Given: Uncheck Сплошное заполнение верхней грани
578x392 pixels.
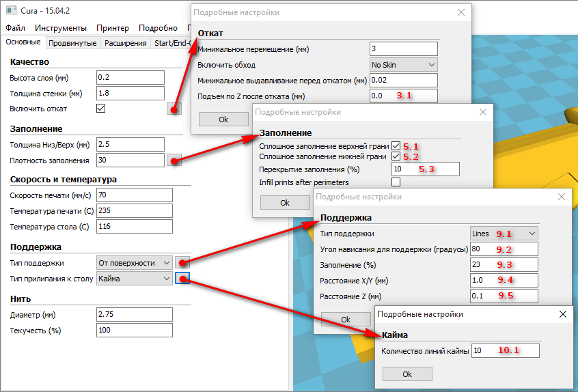Looking at the screenshot, I should (x=396, y=146).
